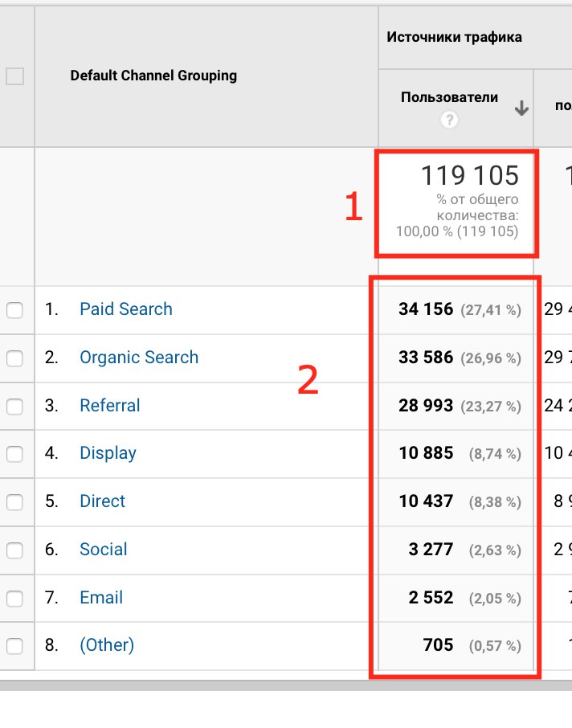Open the Display channel link
This screenshot has height=728, width=572.
(x=108, y=453)
